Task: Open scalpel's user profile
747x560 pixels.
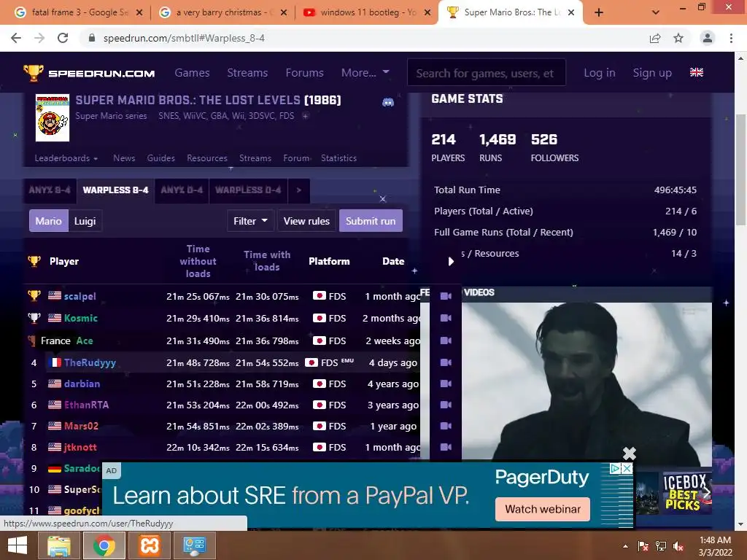Action: coord(80,296)
